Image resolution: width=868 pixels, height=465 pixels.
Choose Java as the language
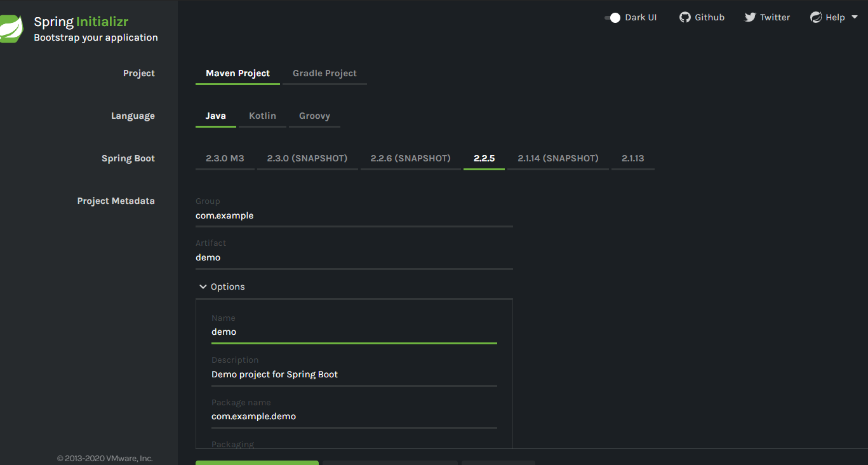point(216,116)
